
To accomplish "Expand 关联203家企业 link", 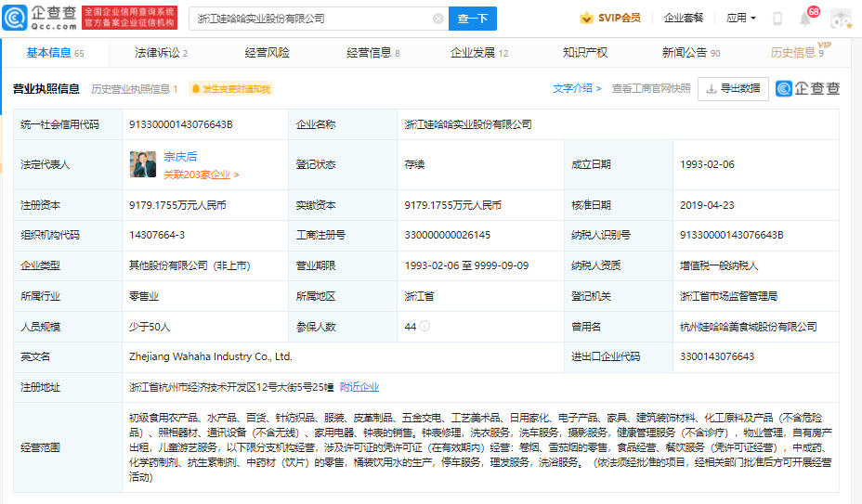I will (202, 174).
